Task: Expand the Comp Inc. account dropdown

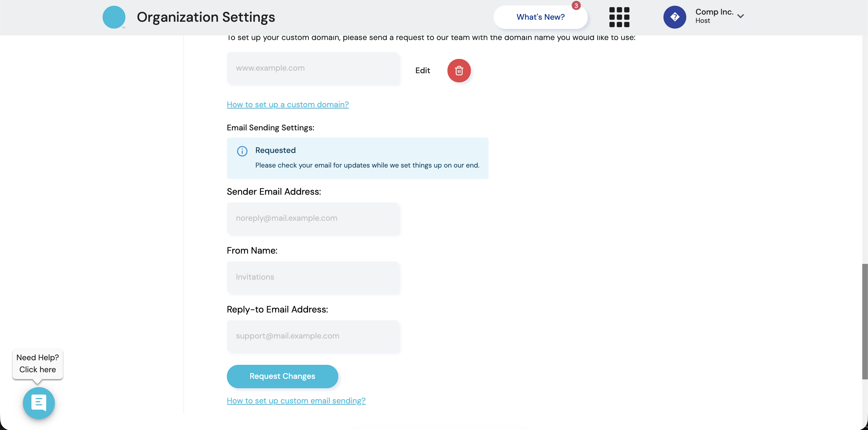Action: click(740, 16)
